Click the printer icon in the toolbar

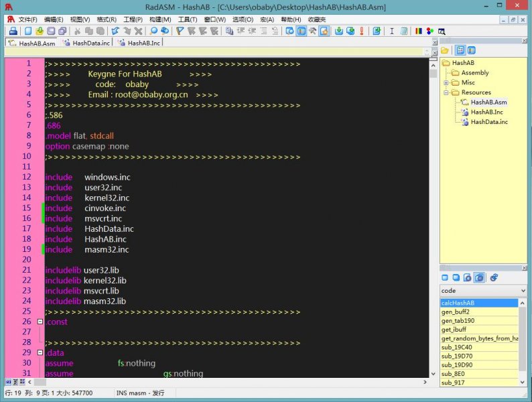[x=13, y=31]
